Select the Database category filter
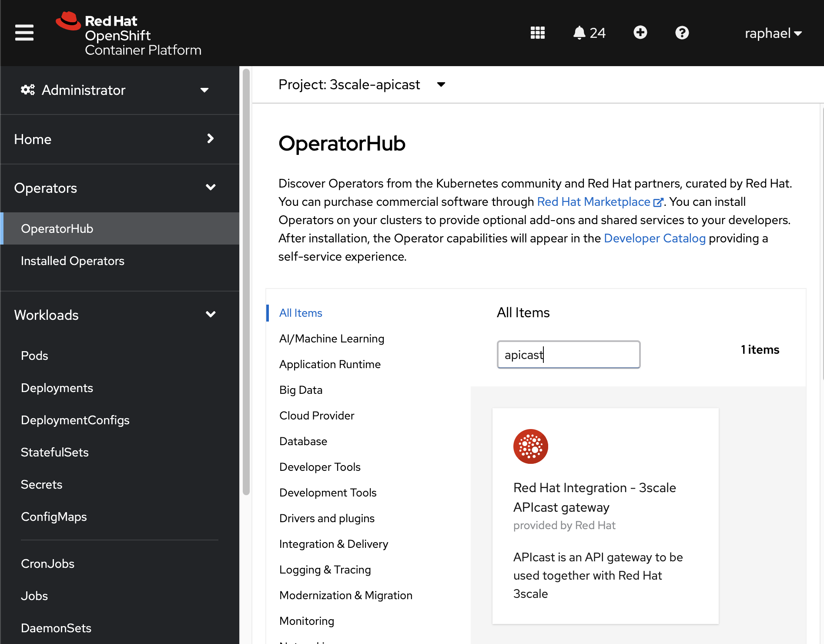The image size is (824, 644). click(303, 441)
